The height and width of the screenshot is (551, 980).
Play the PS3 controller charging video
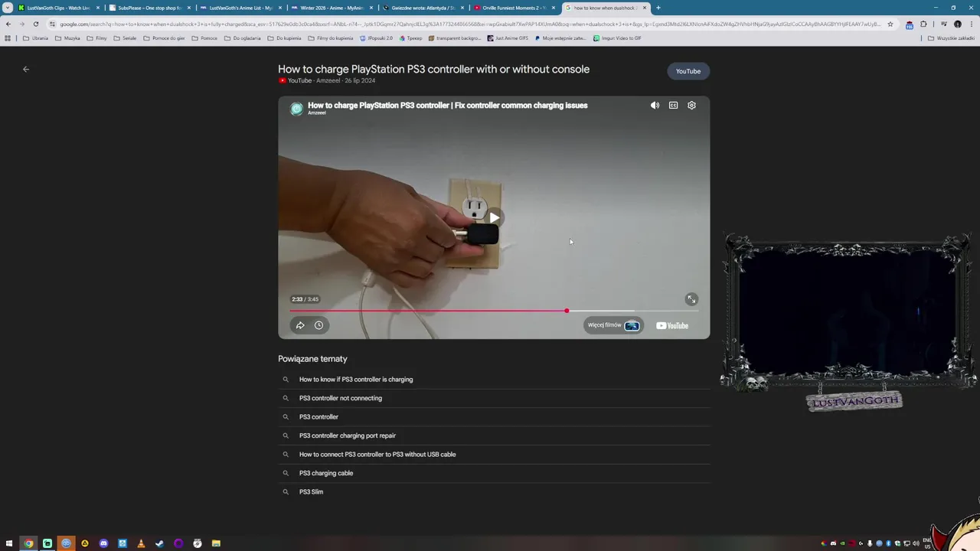coord(494,217)
